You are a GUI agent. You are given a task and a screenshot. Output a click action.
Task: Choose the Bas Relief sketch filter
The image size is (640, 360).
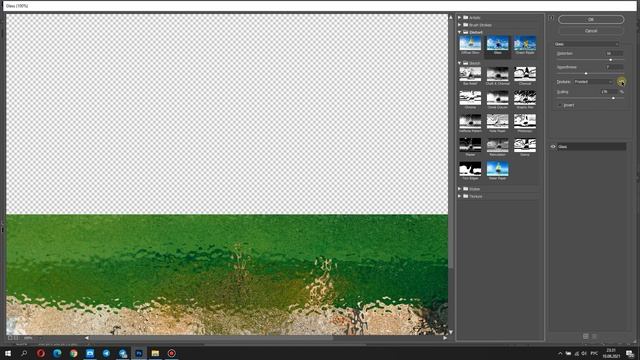point(470,75)
